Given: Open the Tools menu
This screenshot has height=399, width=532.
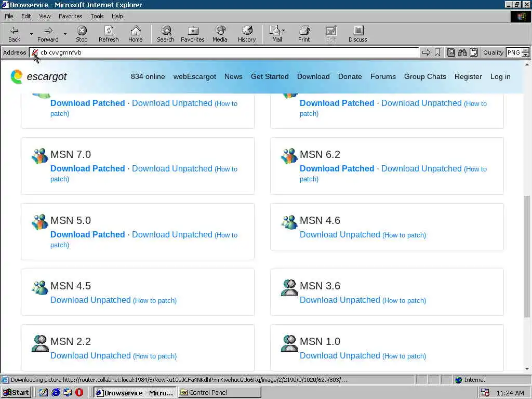Looking at the screenshot, I should [x=97, y=16].
